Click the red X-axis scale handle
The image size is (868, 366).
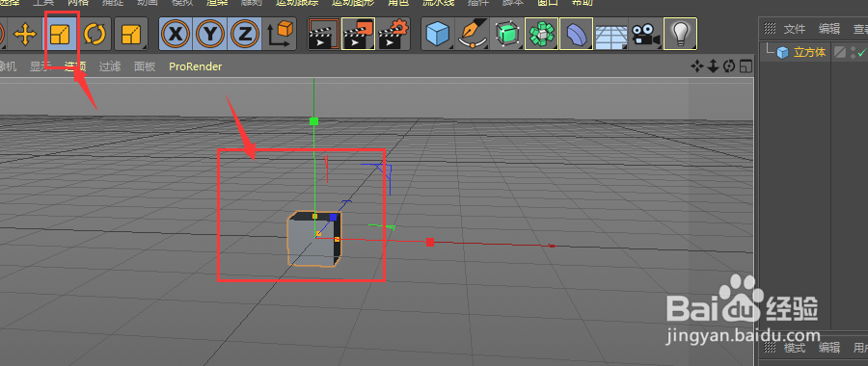[x=430, y=242]
